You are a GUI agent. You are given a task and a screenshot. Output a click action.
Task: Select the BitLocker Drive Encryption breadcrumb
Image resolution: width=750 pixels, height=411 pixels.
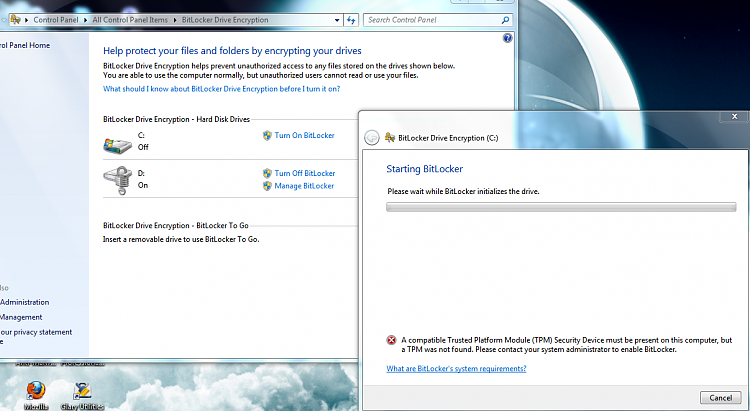(x=225, y=20)
